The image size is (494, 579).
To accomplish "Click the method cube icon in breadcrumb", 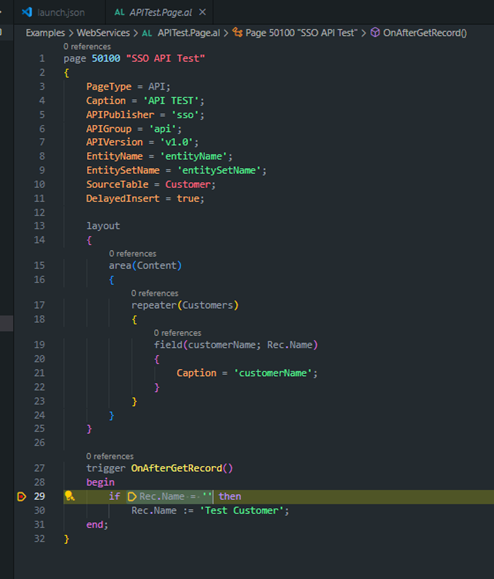I will coord(375,32).
